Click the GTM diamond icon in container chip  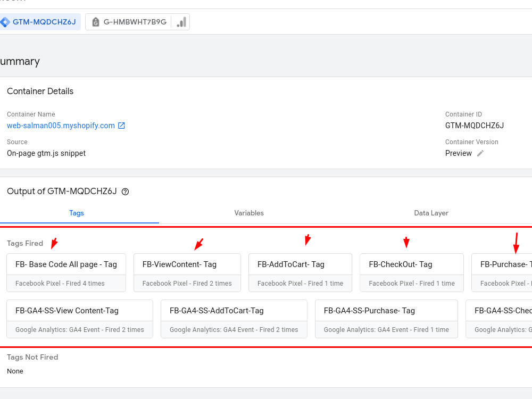tap(5, 22)
